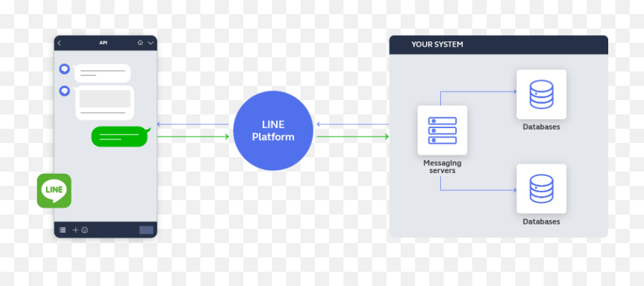644x286 pixels.
Task: Click the 'Messaging servers' label
Action: click(x=442, y=167)
